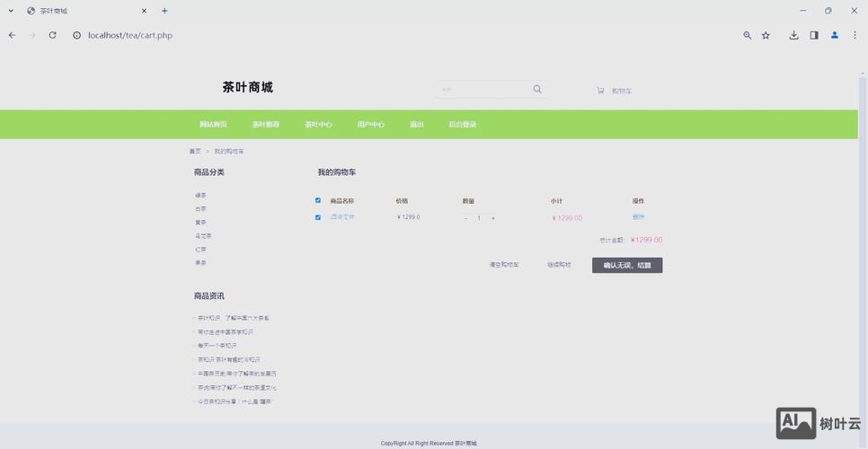868x449 pixels.
Task: Click the site information icon beside the URL
Action: tap(77, 35)
